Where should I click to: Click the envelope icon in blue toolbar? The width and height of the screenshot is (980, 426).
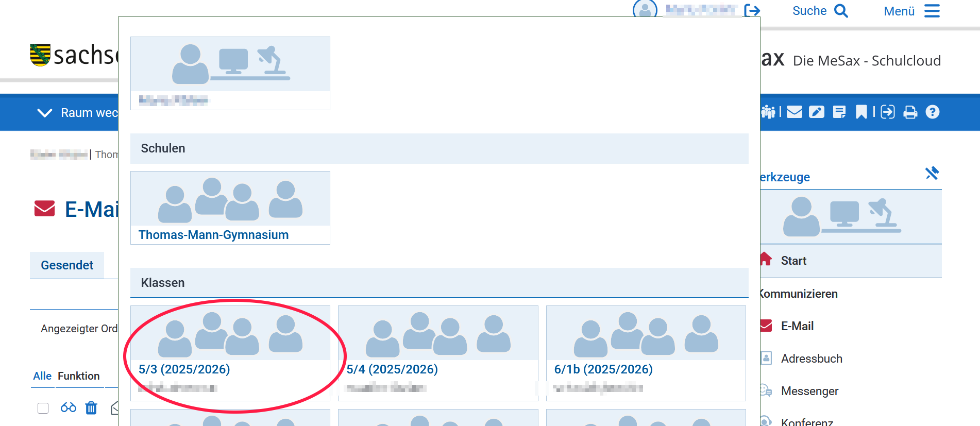[x=795, y=112]
